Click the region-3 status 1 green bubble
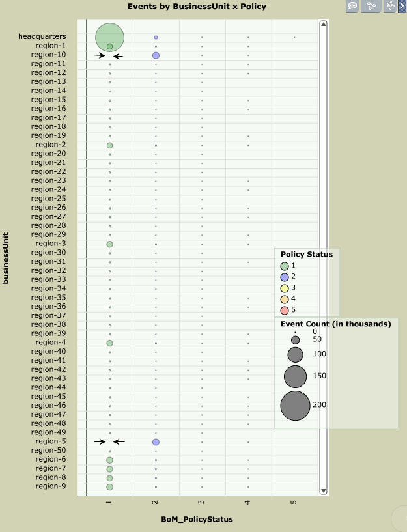The width and height of the screenshot is (407, 532). coord(109,244)
